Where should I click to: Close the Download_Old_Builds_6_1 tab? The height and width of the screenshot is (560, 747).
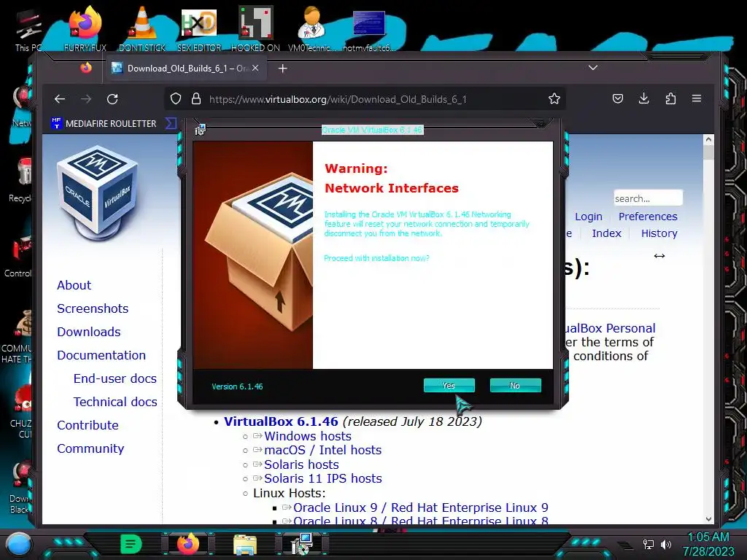point(255,68)
